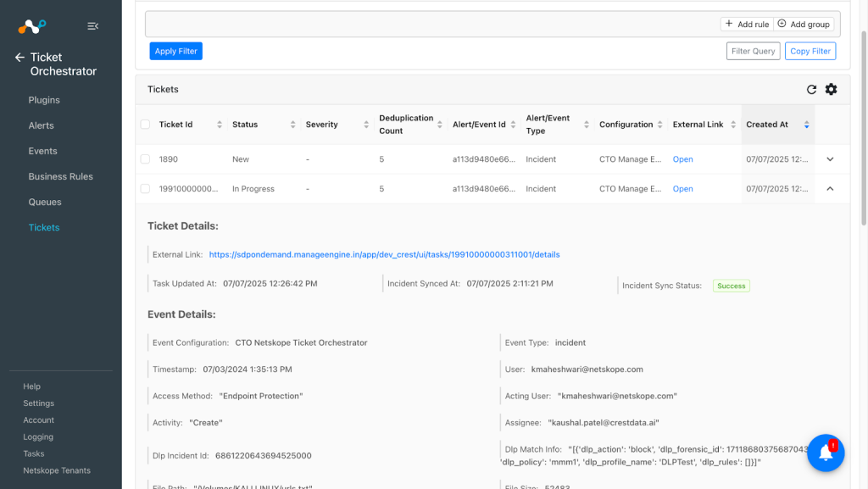The height and width of the screenshot is (489, 868).
Task: Open Netskope Tenants in sidebar
Action: [x=57, y=470]
